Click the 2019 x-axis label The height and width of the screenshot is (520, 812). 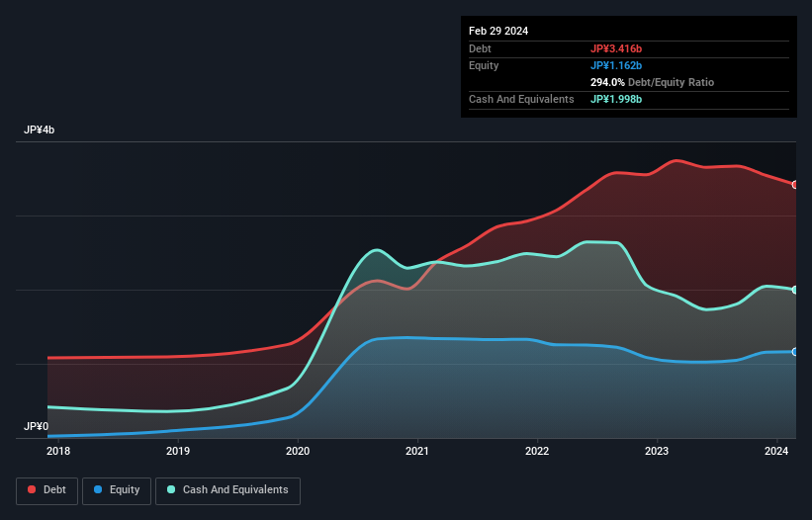[x=178, y=451]
